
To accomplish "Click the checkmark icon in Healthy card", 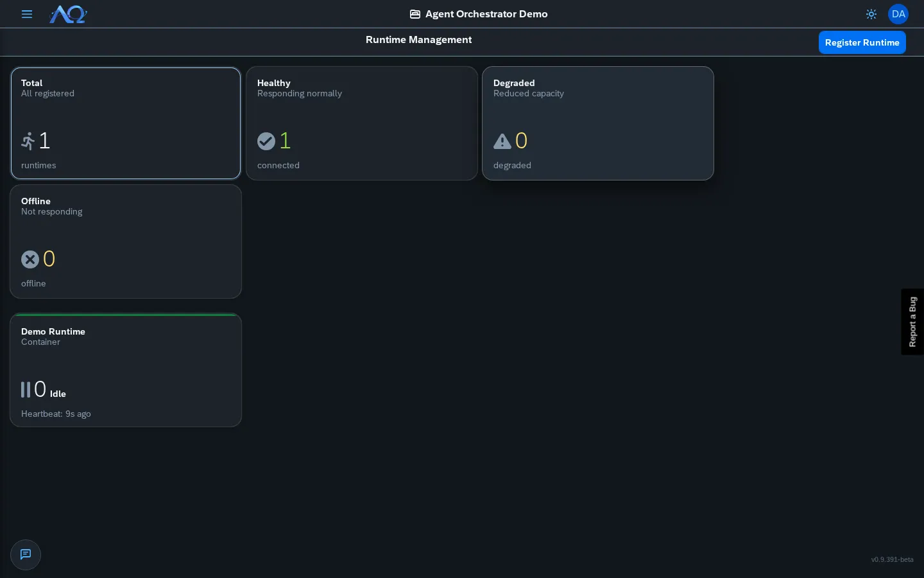I will [x=266, y=141].
